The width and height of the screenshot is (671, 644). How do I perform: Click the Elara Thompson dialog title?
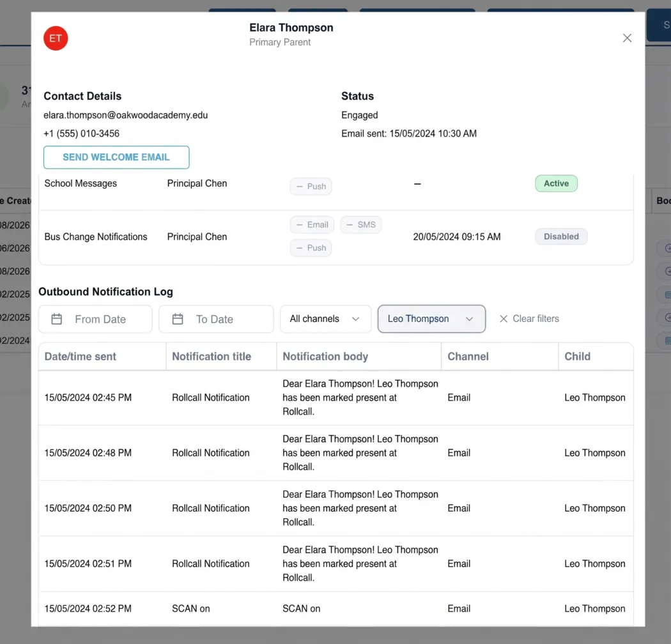[291, 27]
